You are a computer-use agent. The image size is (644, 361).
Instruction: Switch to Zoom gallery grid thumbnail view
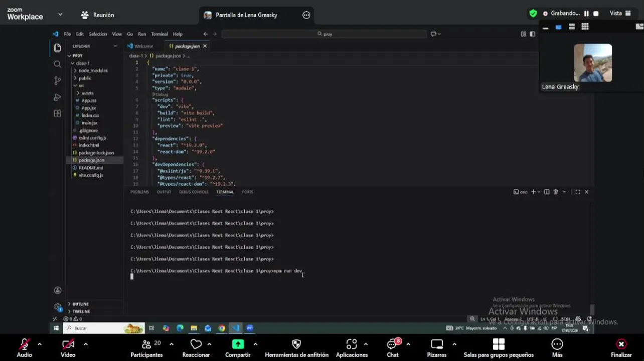(x=585, y=27)
